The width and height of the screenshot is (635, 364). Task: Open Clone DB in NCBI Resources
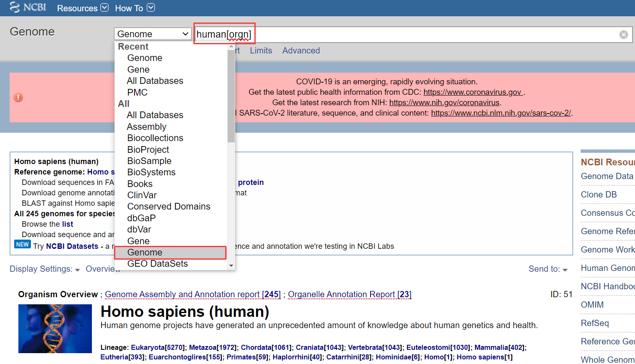point(599,195)
